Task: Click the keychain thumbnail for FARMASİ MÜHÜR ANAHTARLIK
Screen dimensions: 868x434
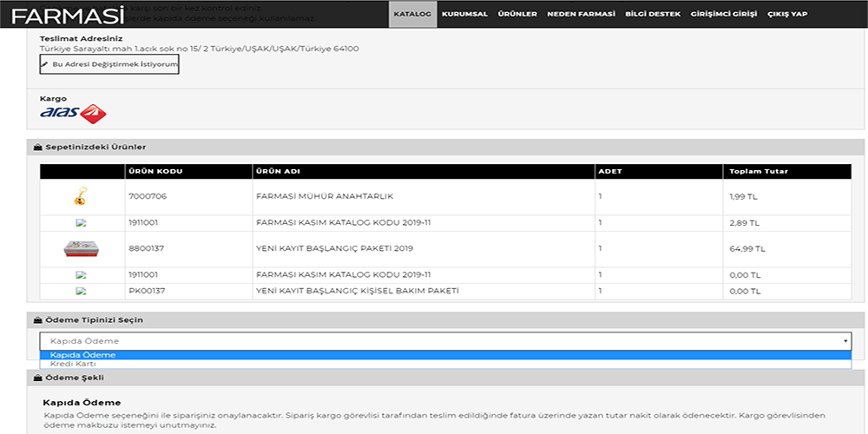Action: pyautogui.click(x=80, y=196)
